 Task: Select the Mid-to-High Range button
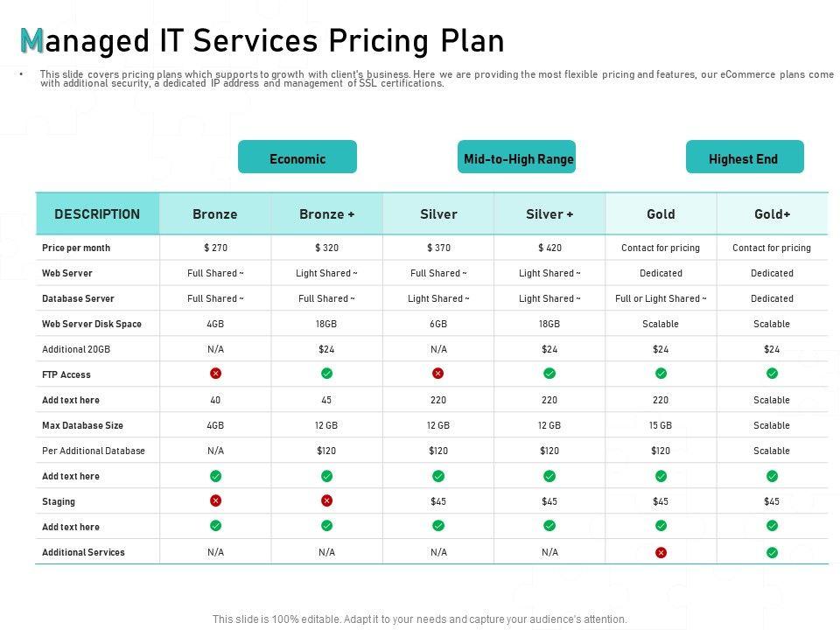click(518, 157)
